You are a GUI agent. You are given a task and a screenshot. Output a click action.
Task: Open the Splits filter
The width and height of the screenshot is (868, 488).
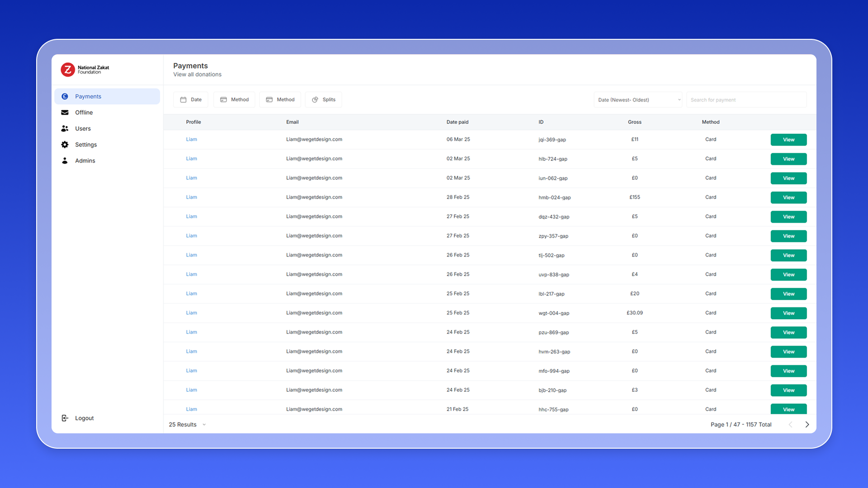point(323,99)
